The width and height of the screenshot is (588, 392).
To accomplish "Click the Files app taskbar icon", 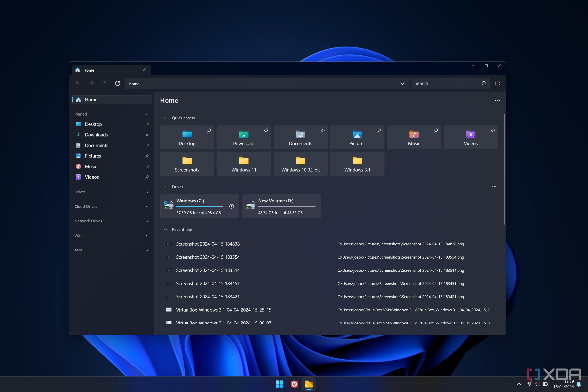I will tap(309, 384).
